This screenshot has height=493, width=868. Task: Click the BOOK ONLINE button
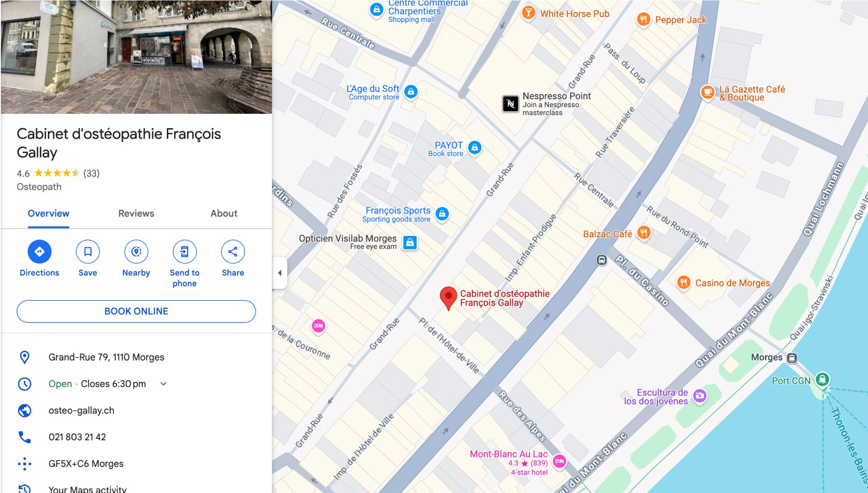click(x=136, y=311)
